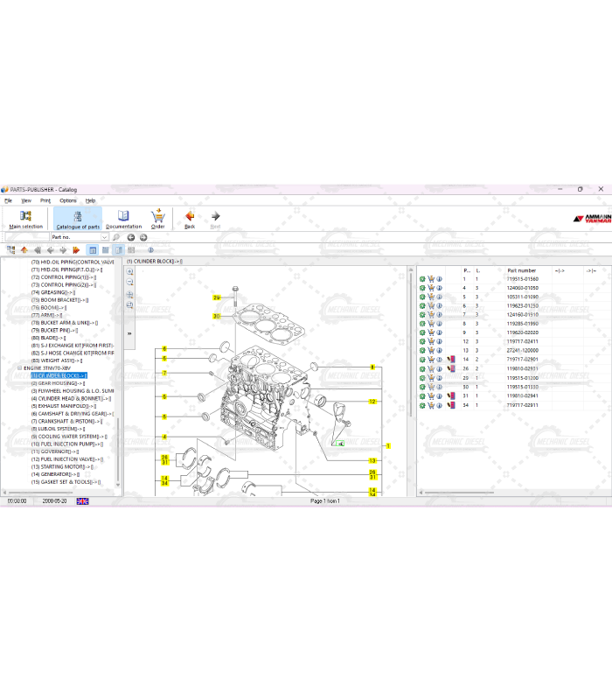Click the zoom in icon beside diagram

130,271
